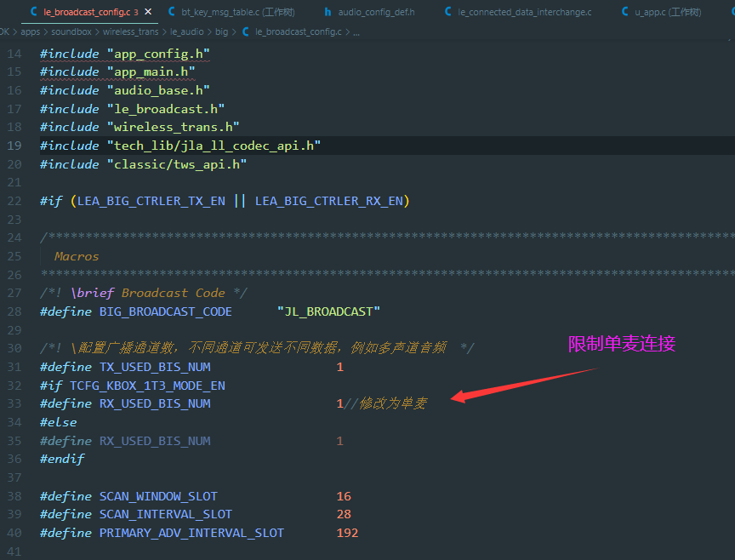Click the C file icon in the breadcrumb
The height and width of the screenshot is (560, 735).
(246, 31)
